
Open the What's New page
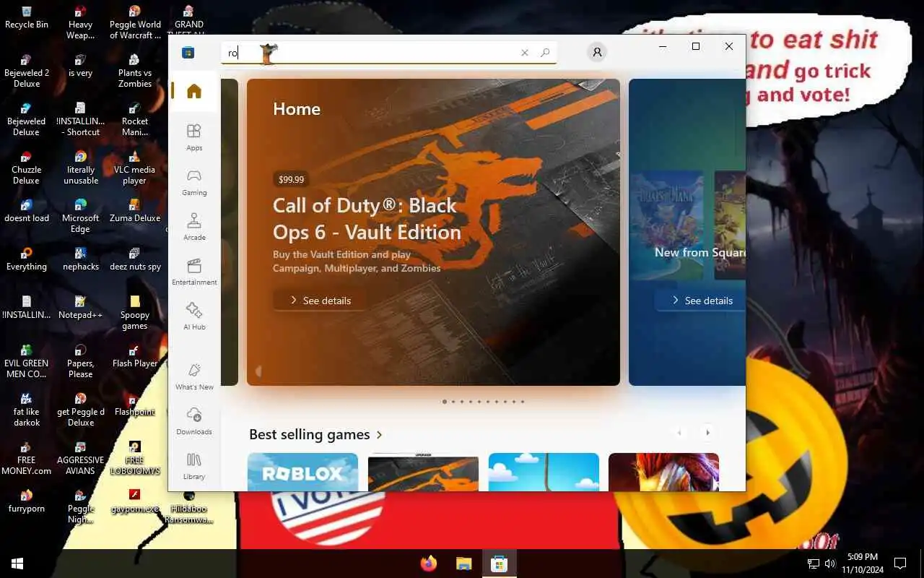(193, 376)
